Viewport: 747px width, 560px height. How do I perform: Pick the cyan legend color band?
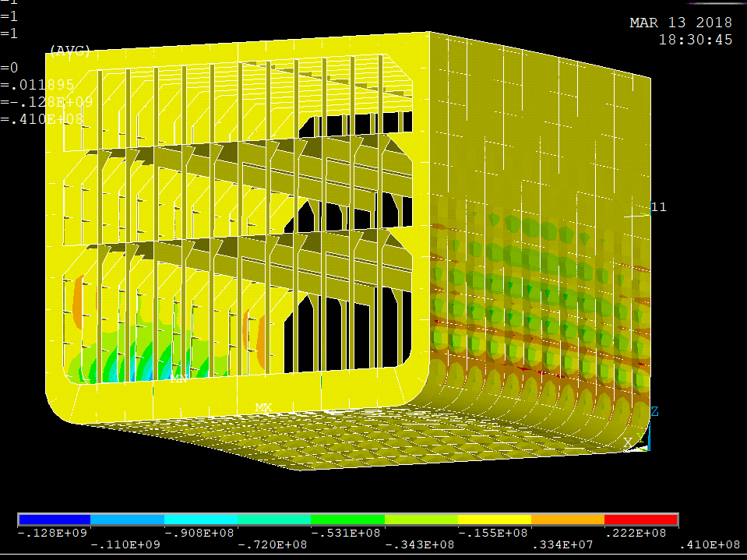201,519
